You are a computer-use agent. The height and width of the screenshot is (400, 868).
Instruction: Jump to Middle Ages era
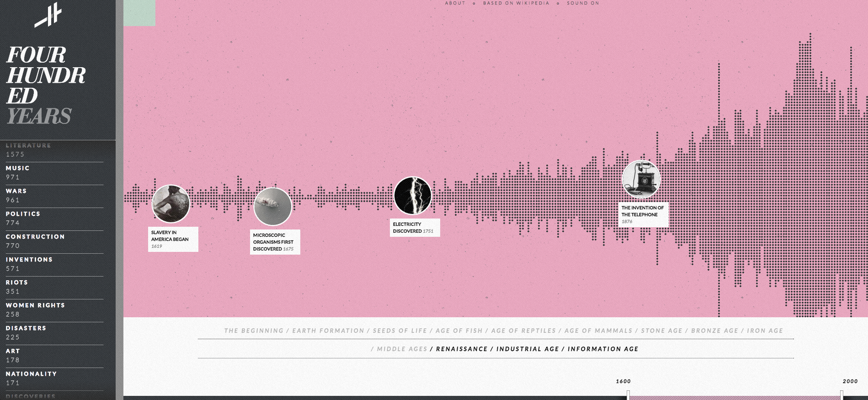(402, 349)
